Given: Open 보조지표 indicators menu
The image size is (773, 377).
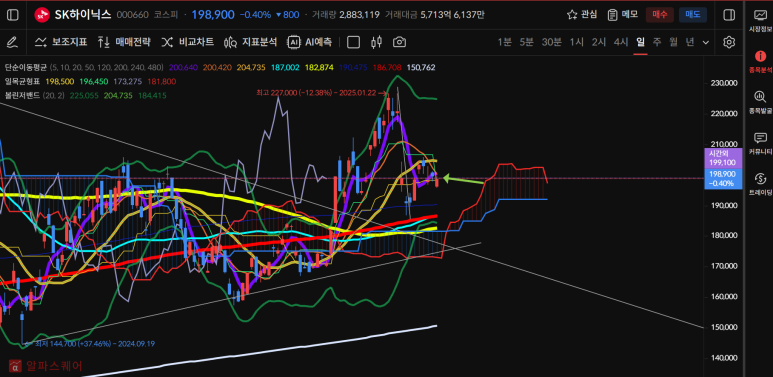Looking at the screenshot, I should [61, 42].
